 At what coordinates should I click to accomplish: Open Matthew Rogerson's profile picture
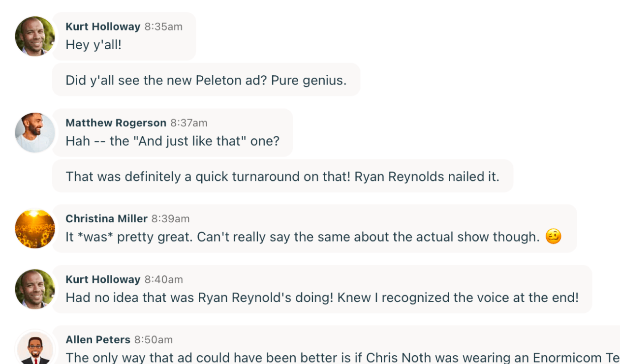pos(35,133)
